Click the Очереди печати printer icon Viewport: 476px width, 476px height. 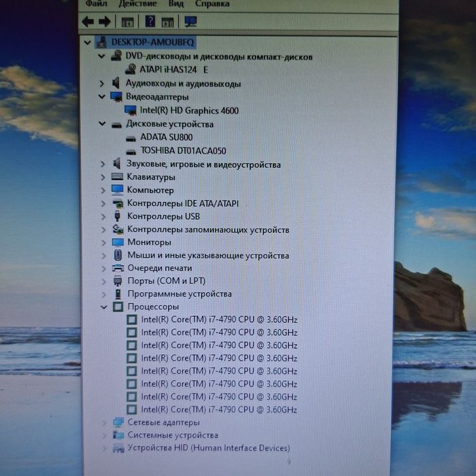coord(118,268)
